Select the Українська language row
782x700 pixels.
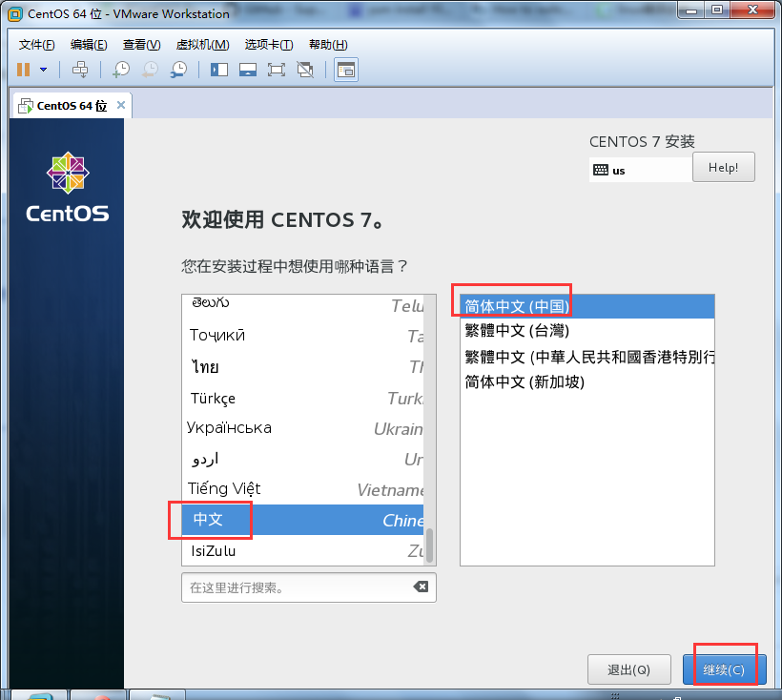click(x=302, y=428)
